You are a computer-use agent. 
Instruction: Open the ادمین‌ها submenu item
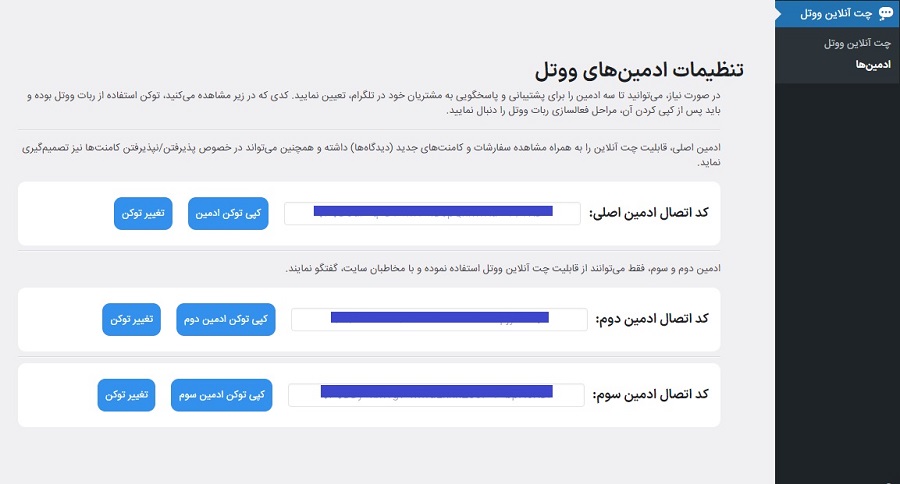click(x=873, y=64)
